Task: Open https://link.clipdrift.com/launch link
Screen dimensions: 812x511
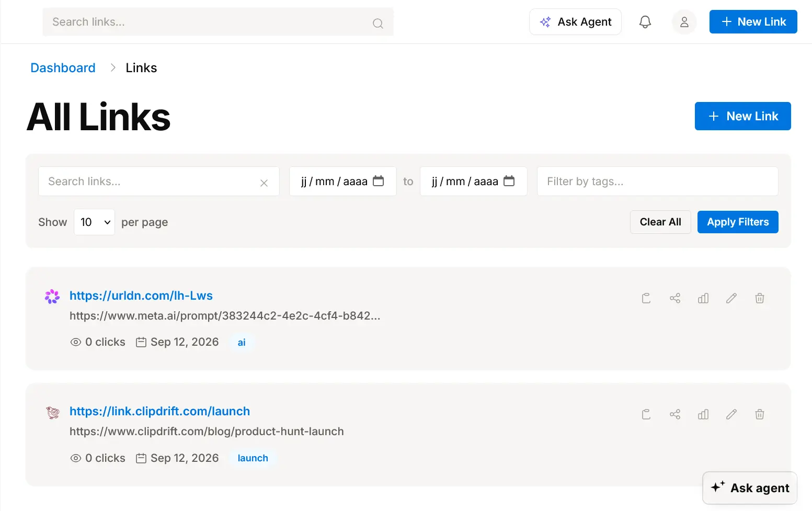Action: [159, 411]
